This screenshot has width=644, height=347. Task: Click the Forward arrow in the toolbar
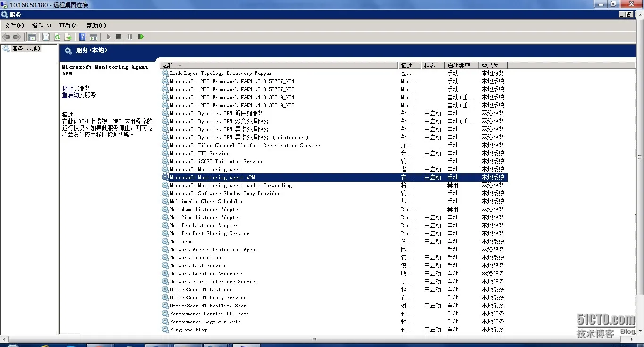[17, 37]
